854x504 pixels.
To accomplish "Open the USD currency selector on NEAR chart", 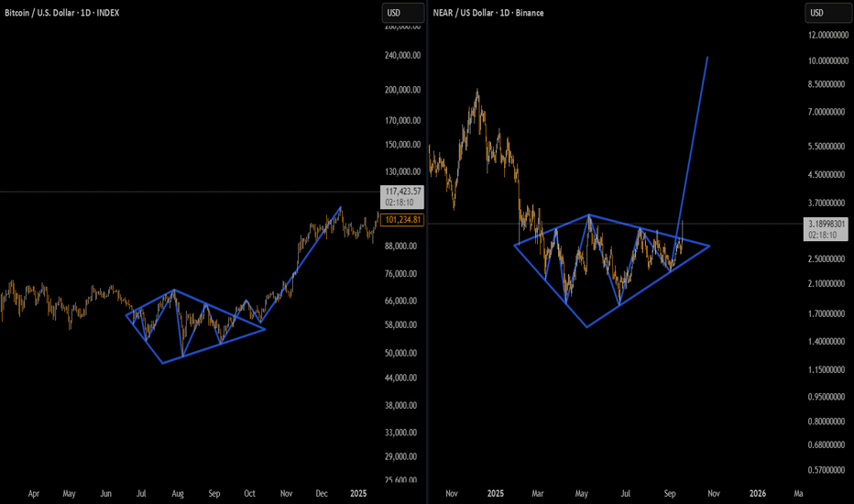I will coord(818,13).
